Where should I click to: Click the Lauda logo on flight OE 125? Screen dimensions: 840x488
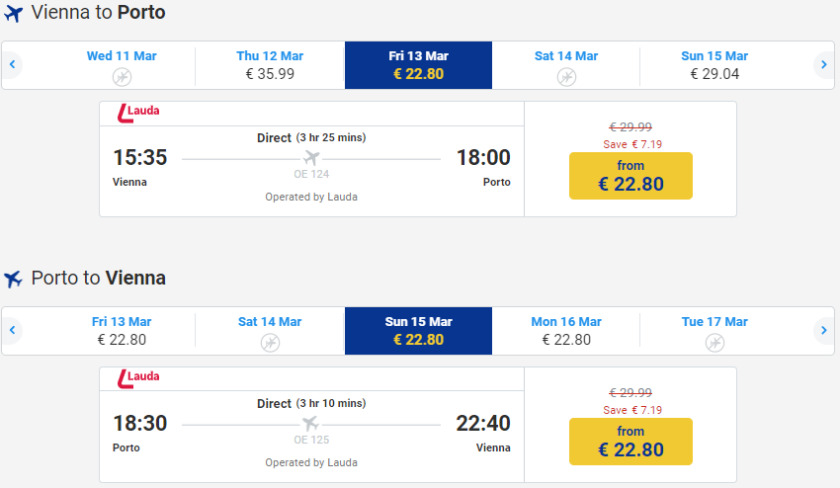(139, 378)
